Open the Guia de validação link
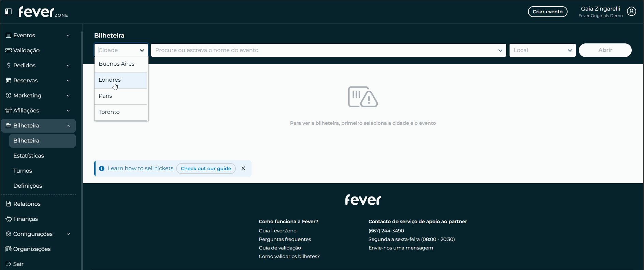This screenshot has height=270, width=644. [x=280, y=248]
